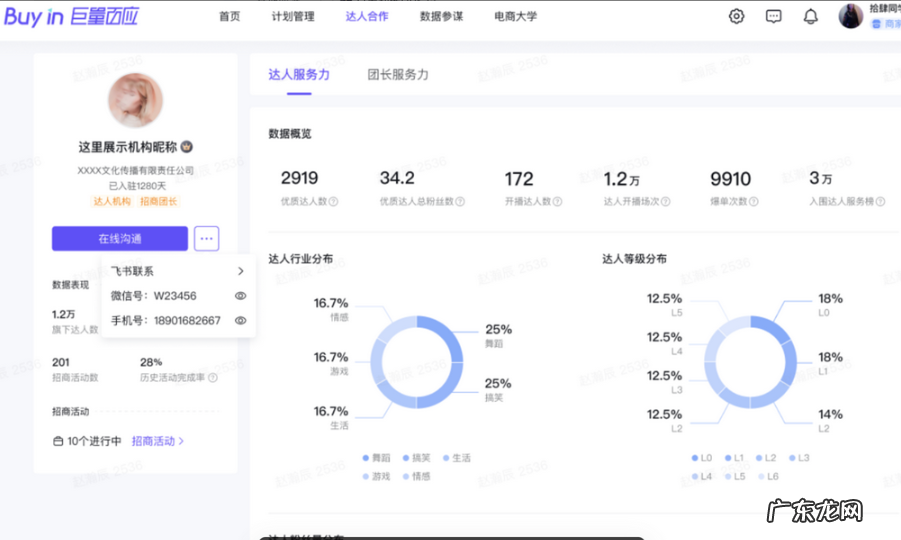Toggle 情感 legend in industry chart
This screenshot has width=901, height=540.
(x=417, y=476)
